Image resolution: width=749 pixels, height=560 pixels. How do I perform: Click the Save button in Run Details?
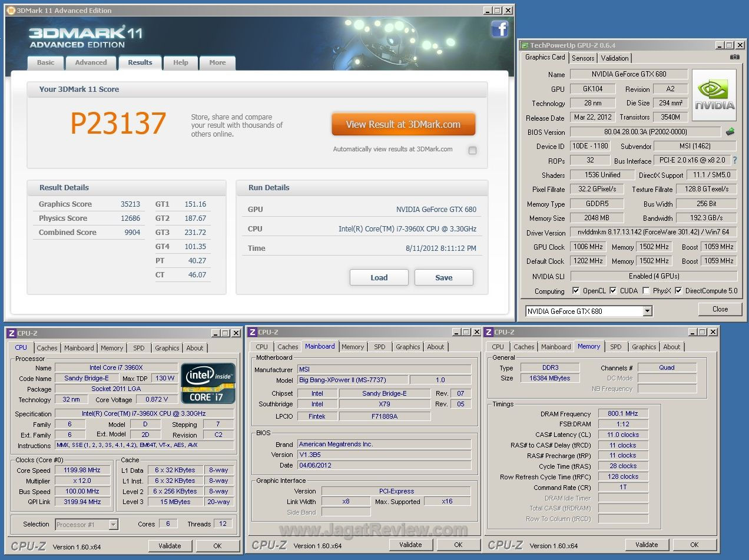click(443, 277)
